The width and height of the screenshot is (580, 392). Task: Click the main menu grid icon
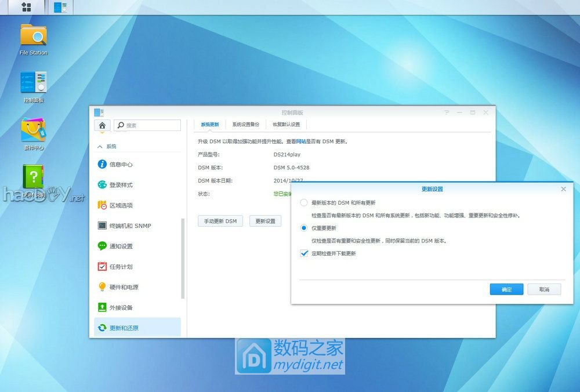click(26, 7)
